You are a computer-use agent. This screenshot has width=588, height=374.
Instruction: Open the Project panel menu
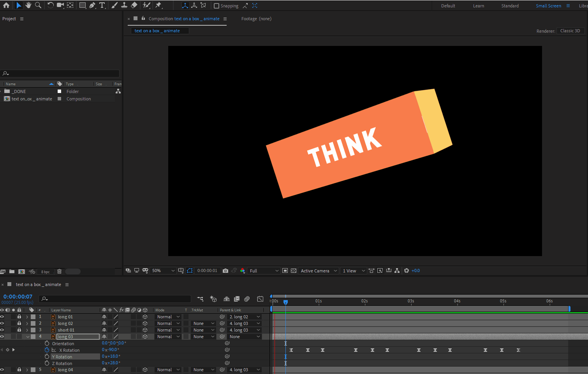[22, 19]
